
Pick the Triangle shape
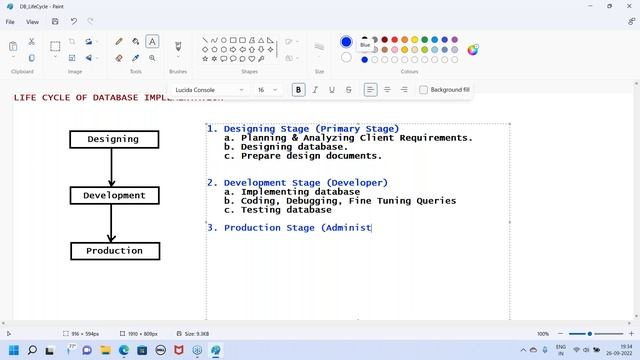261,40
